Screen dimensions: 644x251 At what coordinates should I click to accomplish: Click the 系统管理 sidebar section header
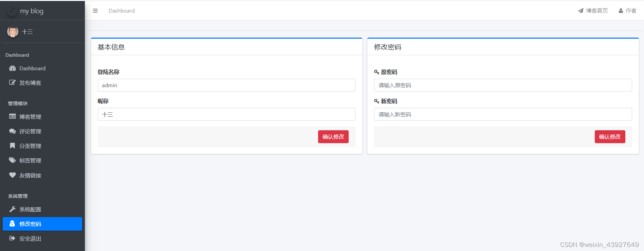click(x=18, y=196)
